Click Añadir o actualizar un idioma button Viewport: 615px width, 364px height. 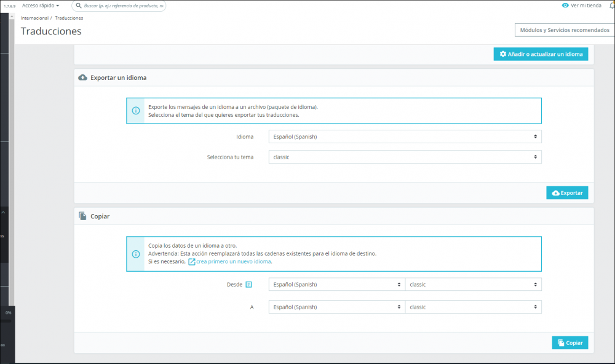pos(541,54)
